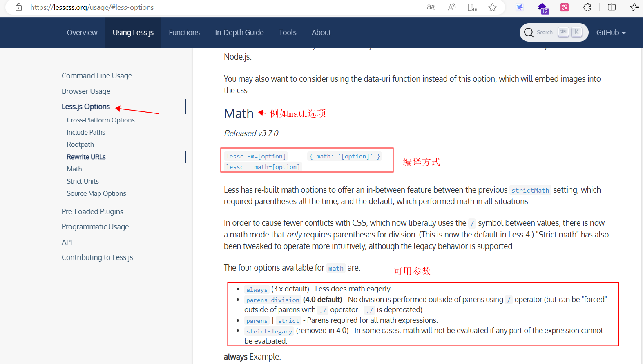The image size is (643, 364).
Task: Jump to Source Map Options section
Action: tap(96, 193)
